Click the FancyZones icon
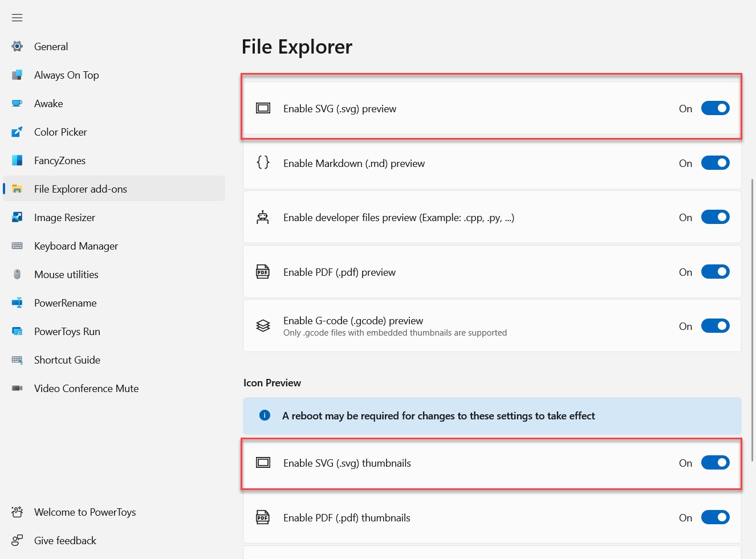This screenshot has height=559, width=756. (x=17, y=160)
